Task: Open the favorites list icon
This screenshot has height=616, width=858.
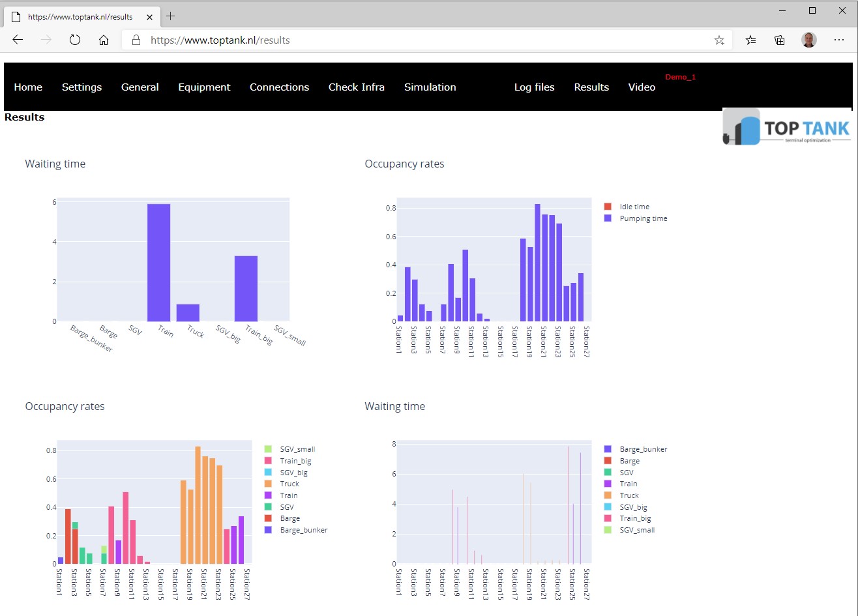Action: (751, 40)
